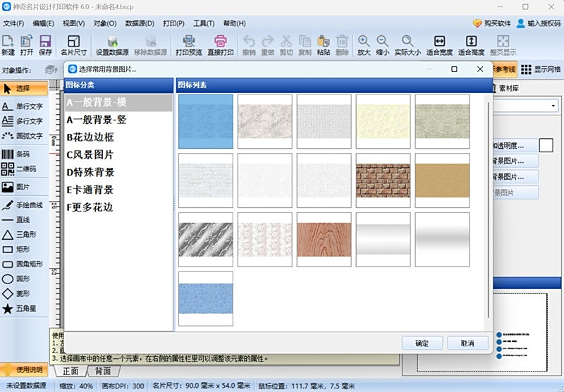Click the 取消 cancel button
The height and width of the screenshot is (392, 564).
coord(467,343)
